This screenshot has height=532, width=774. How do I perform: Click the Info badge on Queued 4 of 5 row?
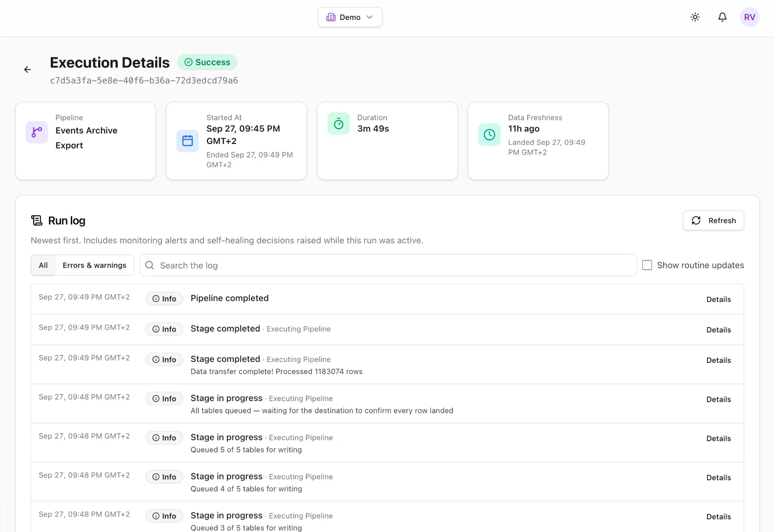click(x=164, y=477)
